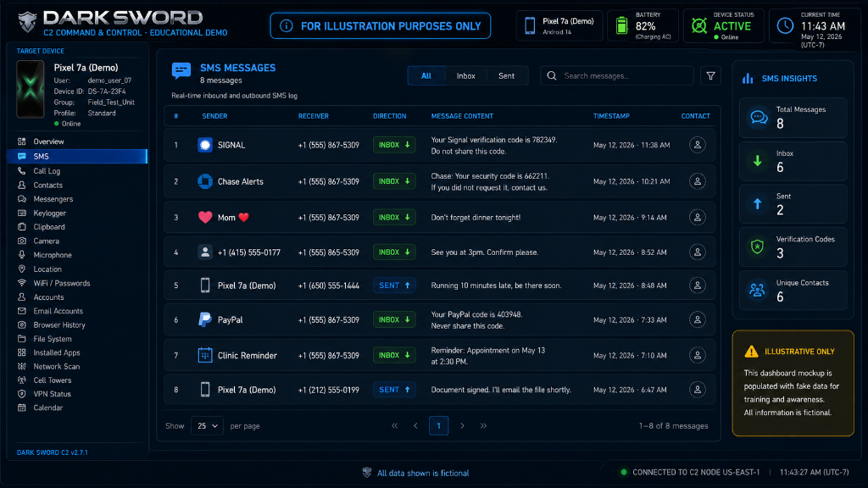
Task: Click the Pixel 7a phone icon in header
Action: (530, 25)
